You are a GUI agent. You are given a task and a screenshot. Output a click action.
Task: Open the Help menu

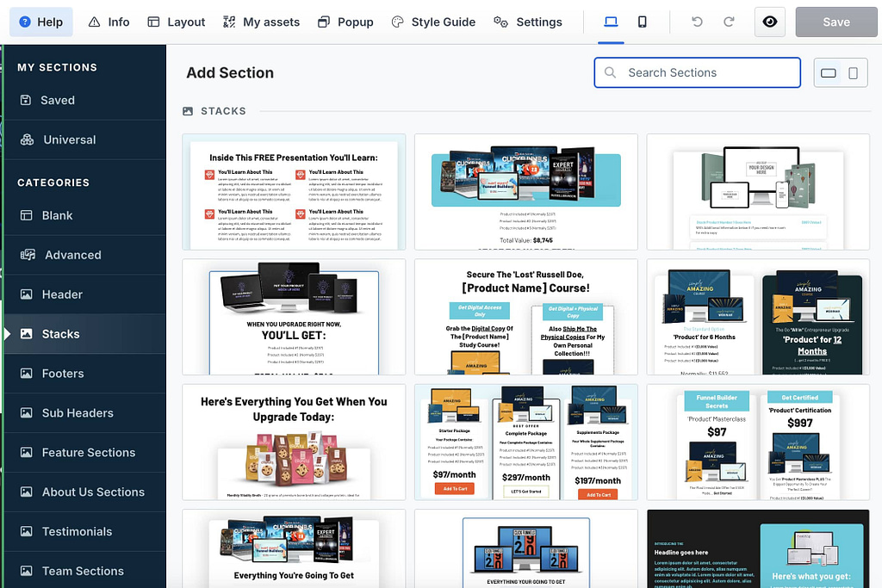coord(41,22)
